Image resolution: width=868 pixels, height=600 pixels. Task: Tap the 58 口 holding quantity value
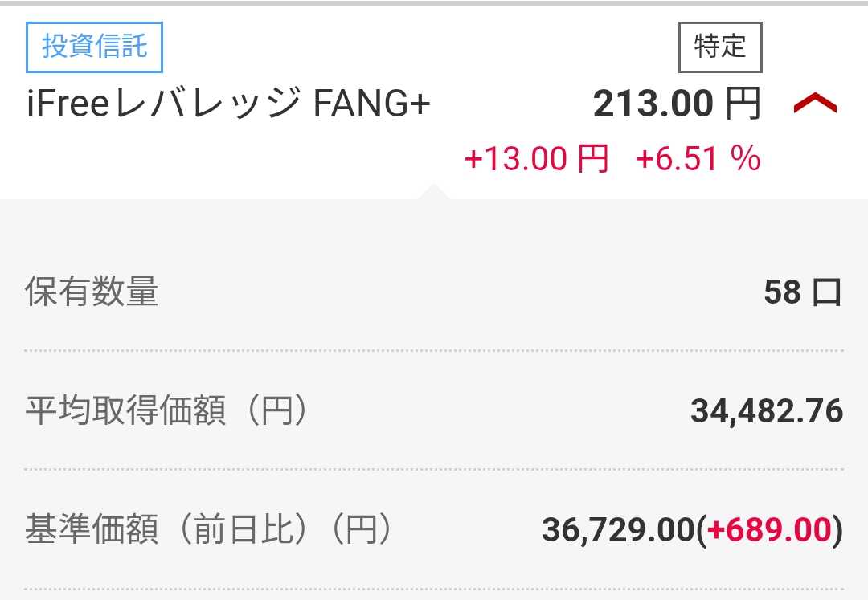click(801, 292)
